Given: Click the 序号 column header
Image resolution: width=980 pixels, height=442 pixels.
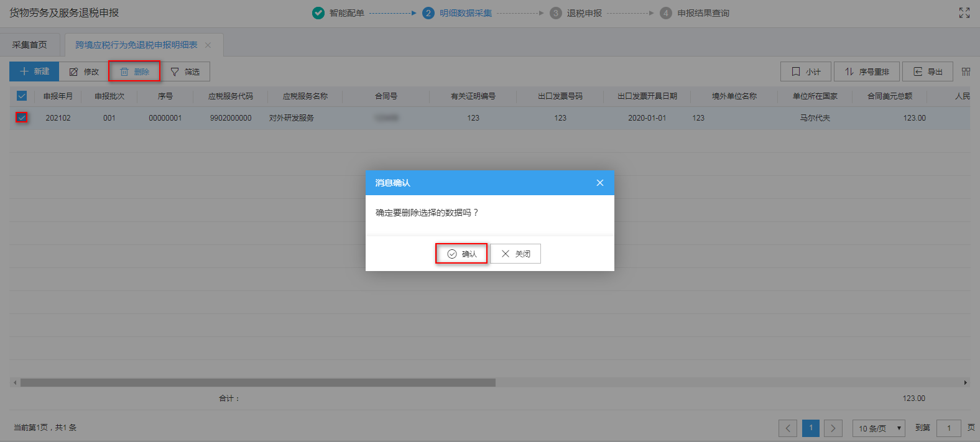Looking at the screenshot, I should point(165,96).
